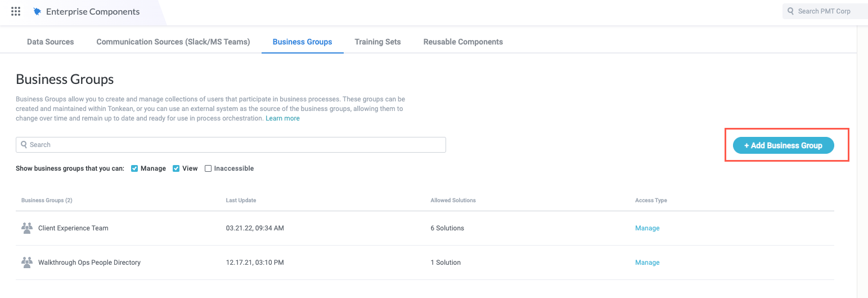Uncheck the Manage checkbox
Screen dimensions: 868x298
134,168
